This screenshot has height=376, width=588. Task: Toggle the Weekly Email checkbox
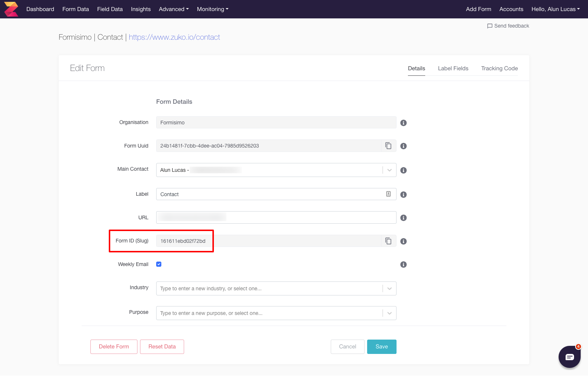coord(159,264)
